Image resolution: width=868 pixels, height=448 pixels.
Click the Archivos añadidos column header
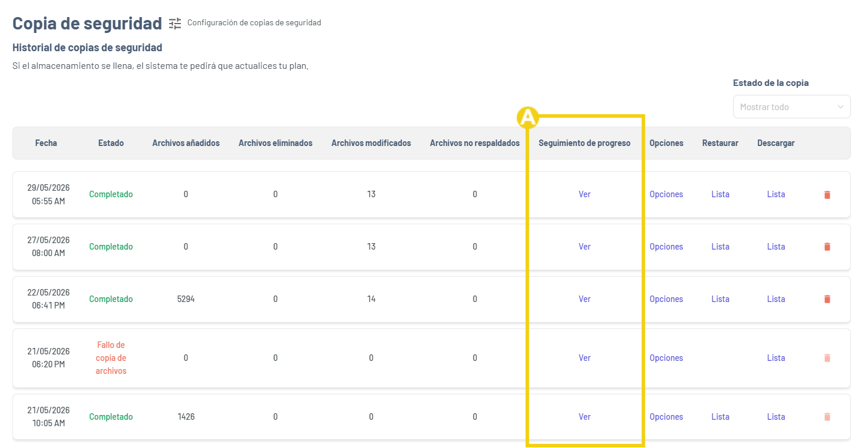pyautogui.click(x=186, y=143)
